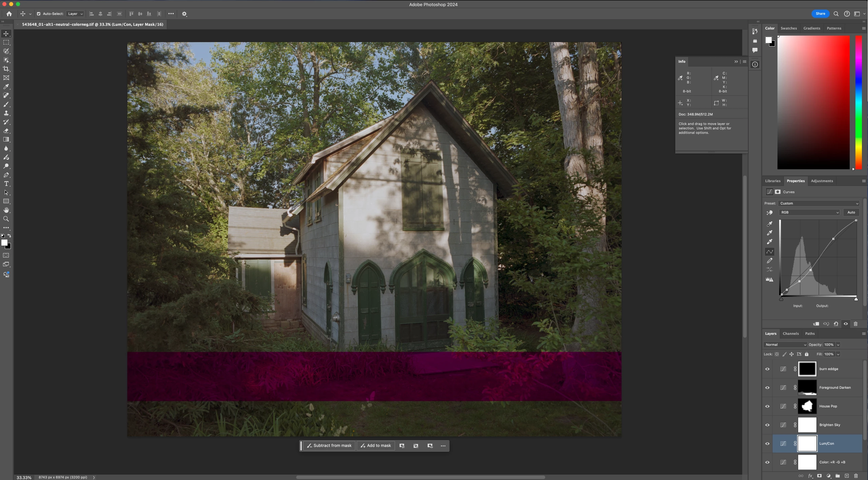Toggle visibility of Brighten Sky layer
The height and width of the screenshot is (480, 868).
click(x=767, y=425)
